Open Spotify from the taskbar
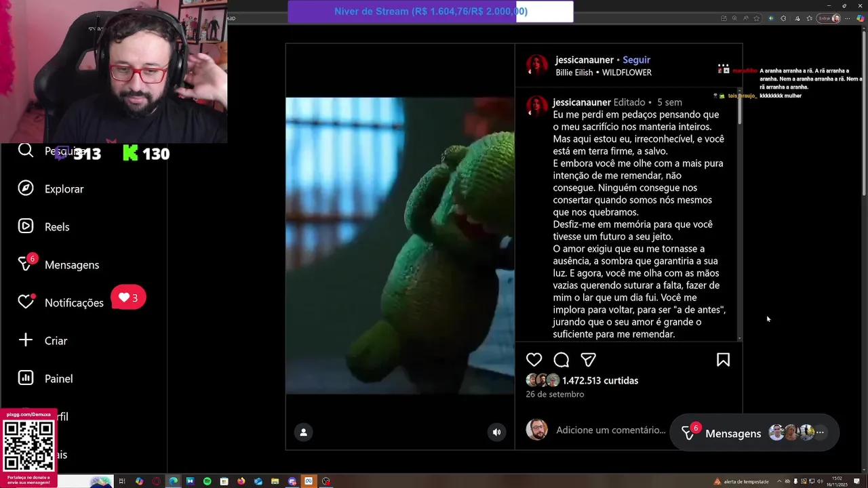This screenshot has height=488, width=868. (x=208, y=481)
